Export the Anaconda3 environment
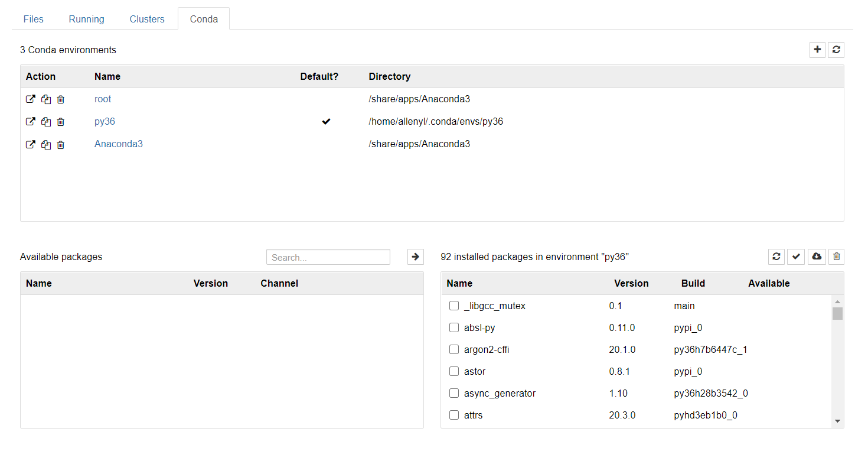Screen dimensions: 868x464 [31, 144]
